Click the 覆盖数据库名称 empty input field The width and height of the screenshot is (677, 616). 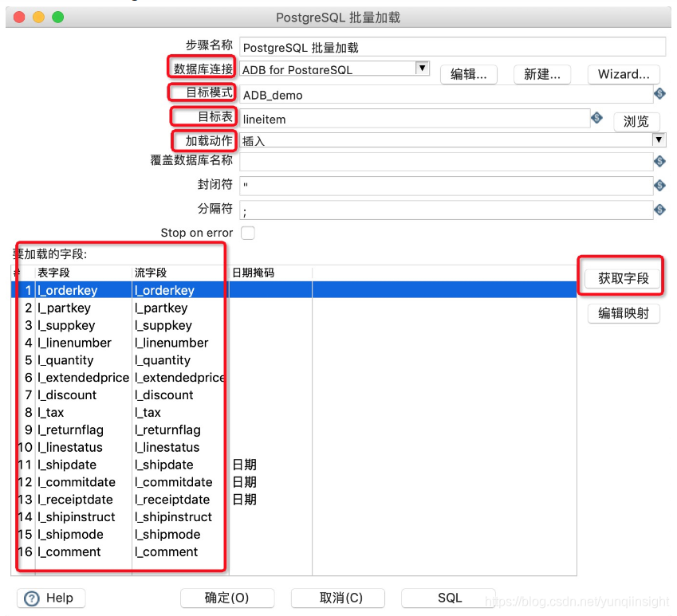446,162
